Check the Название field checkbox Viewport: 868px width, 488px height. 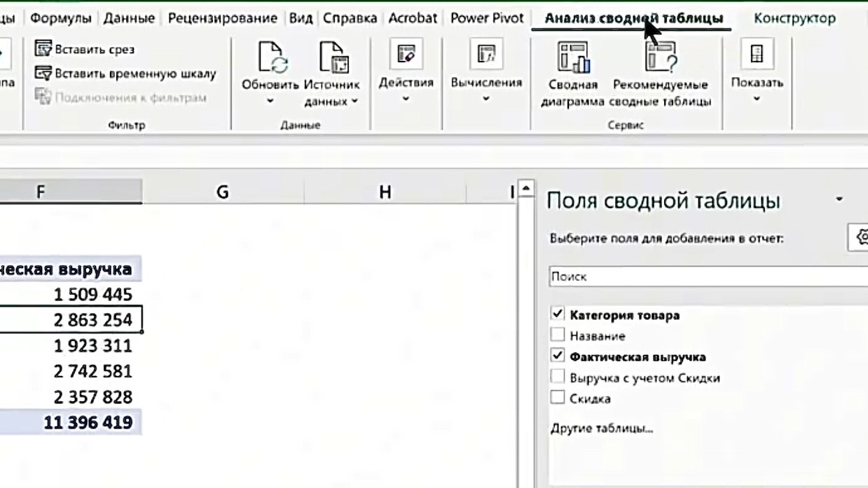[x=558, y=335]
